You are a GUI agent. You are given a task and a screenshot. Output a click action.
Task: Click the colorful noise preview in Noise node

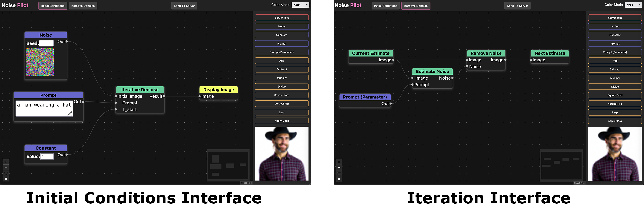point(40,62)
